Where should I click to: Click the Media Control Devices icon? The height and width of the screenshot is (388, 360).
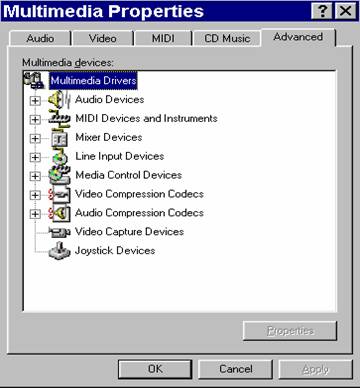click(59, 175)
